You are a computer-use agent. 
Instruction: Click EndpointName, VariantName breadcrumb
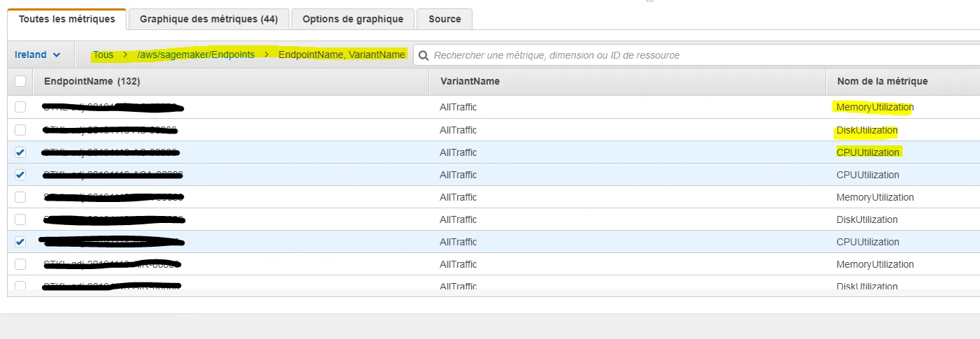click(342, 55)
